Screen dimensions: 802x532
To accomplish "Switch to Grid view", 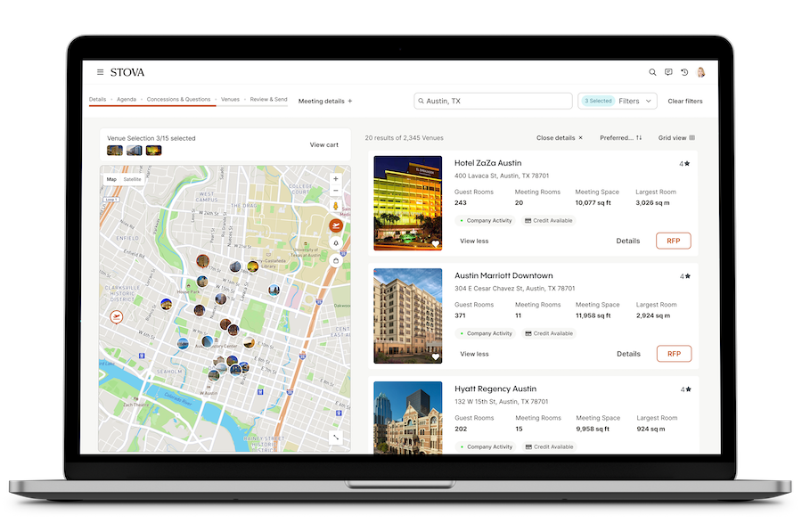I will [x=676, y=137].
